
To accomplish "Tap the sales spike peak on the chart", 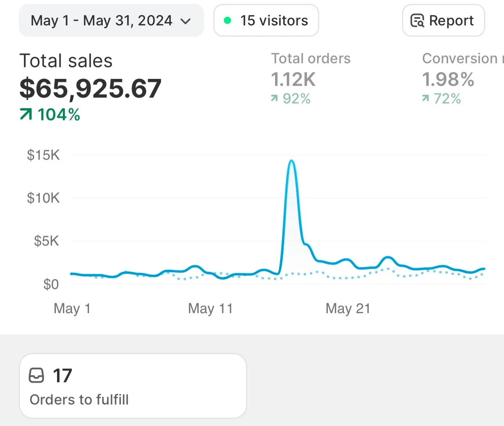I will [x=291, y=161].
